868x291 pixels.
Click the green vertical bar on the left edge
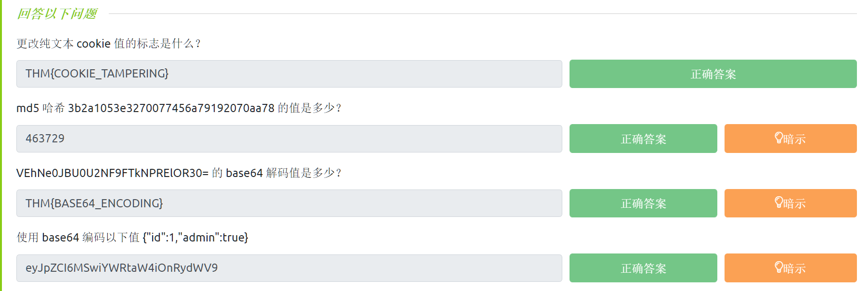pyautogui.click(x=1, y=144)
